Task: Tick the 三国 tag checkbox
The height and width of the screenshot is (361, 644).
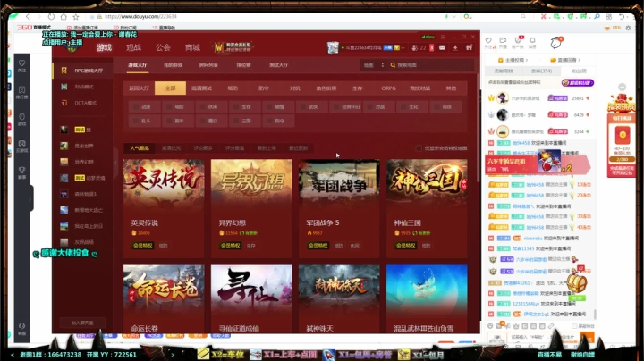Action: coord(236,121)
